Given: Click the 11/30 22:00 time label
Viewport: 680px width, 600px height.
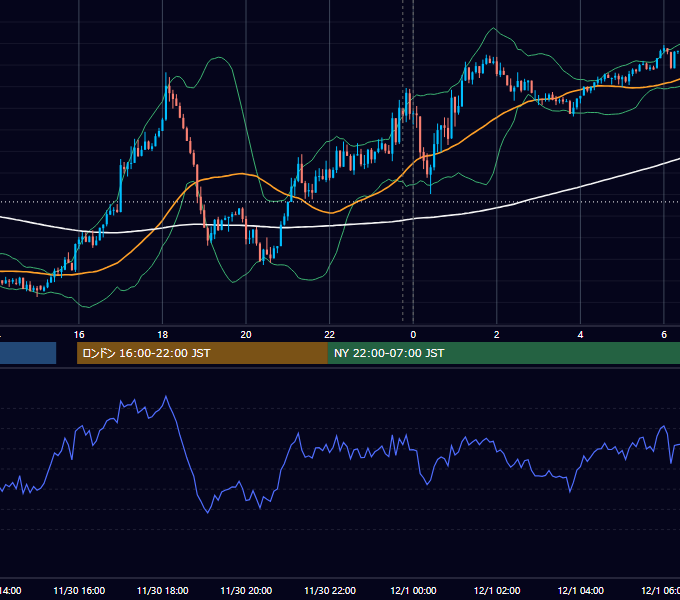Looking at the screenshot, I should click(x=330, y=590).
